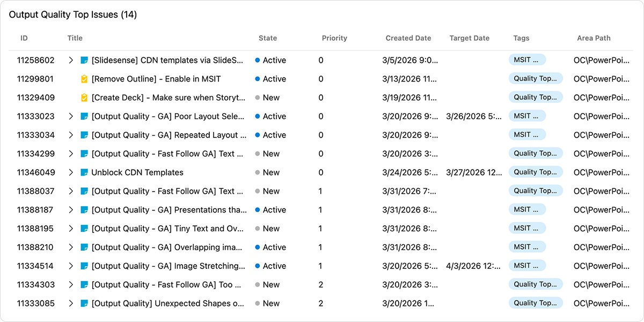Click the work item icon for Tiny Text row
644x322 pixels.
[x=84, y=229]
